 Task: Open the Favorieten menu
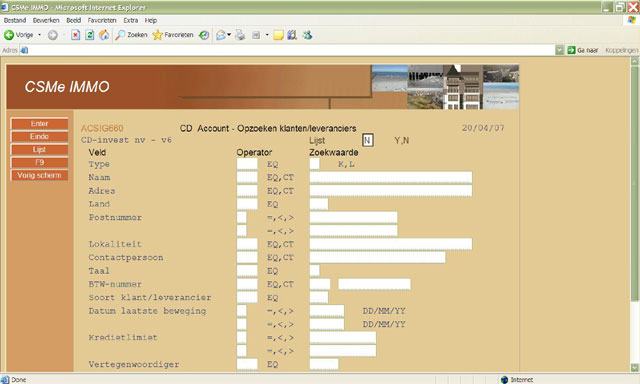click(102, 20)
